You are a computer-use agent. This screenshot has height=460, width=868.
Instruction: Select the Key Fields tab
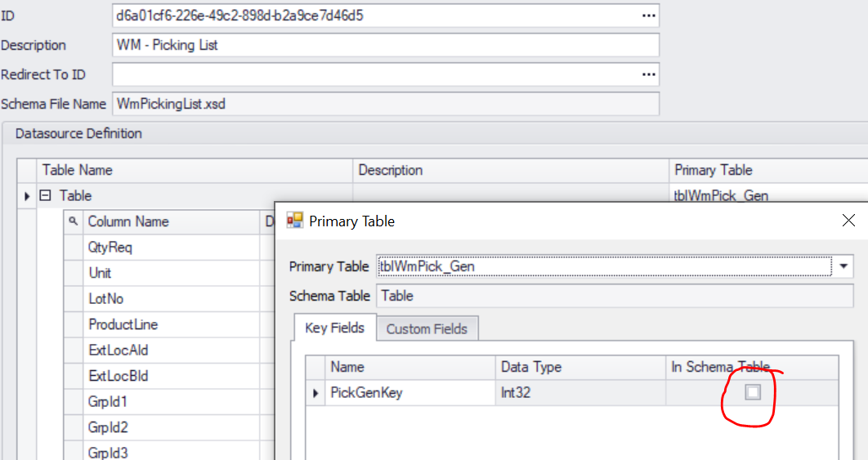point(333,328)
